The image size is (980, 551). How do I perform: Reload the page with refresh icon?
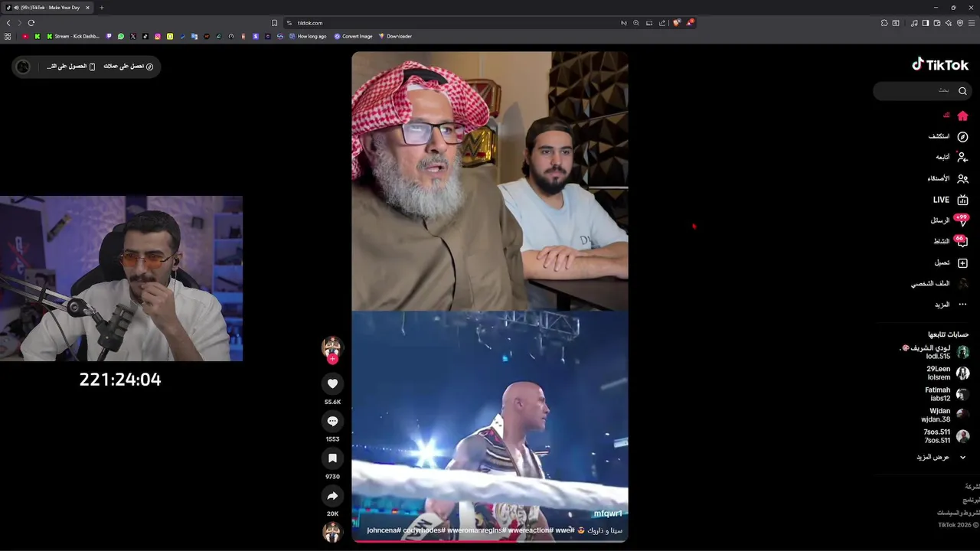pyautogui.click(x=31, y=23)
